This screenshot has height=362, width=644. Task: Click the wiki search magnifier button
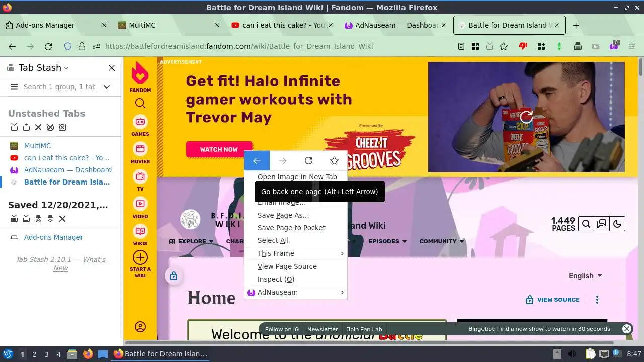coord(586,224)
